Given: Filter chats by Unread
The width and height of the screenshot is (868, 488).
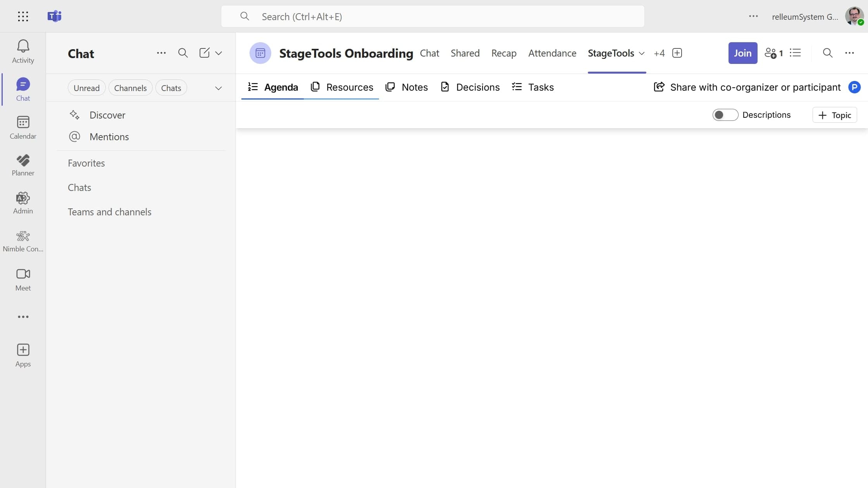Looking at the screenshot, I should 86,88.
